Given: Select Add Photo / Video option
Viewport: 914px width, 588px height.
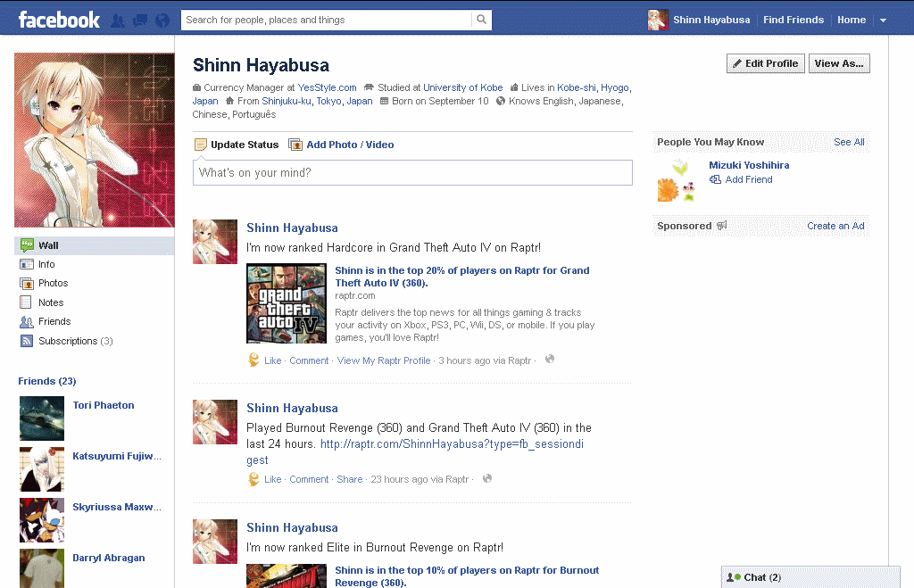Looking at the screenshot, I should tap(350, 145).
